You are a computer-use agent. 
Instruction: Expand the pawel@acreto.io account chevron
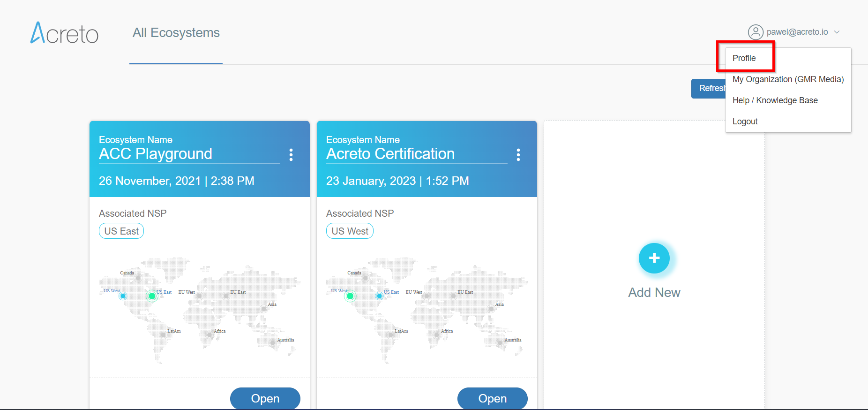(837, 32)
